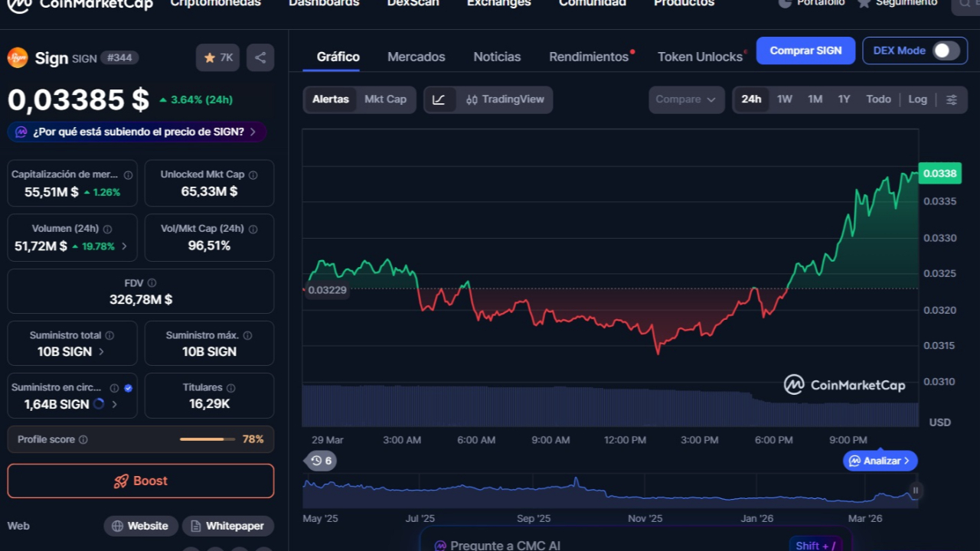Switch to the Gráfico tab
The width and height of the screenshot is (980, 551).
point(338,57)
